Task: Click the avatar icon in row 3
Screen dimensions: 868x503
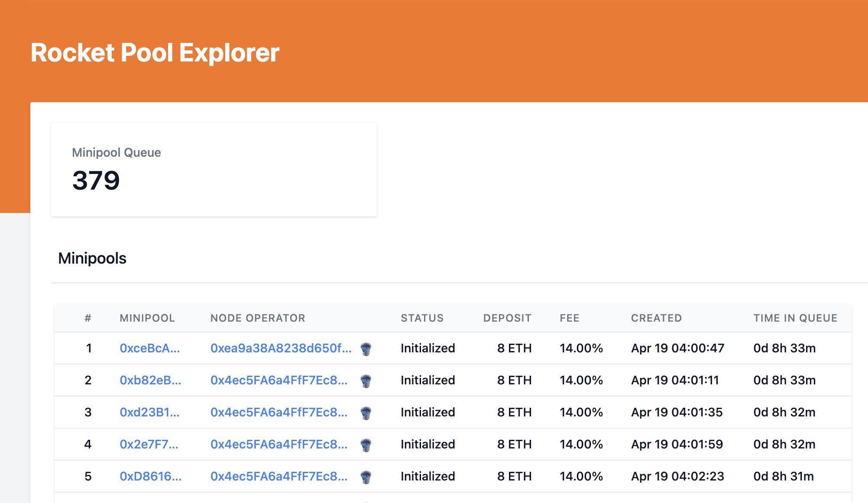Action: [366, 413]
